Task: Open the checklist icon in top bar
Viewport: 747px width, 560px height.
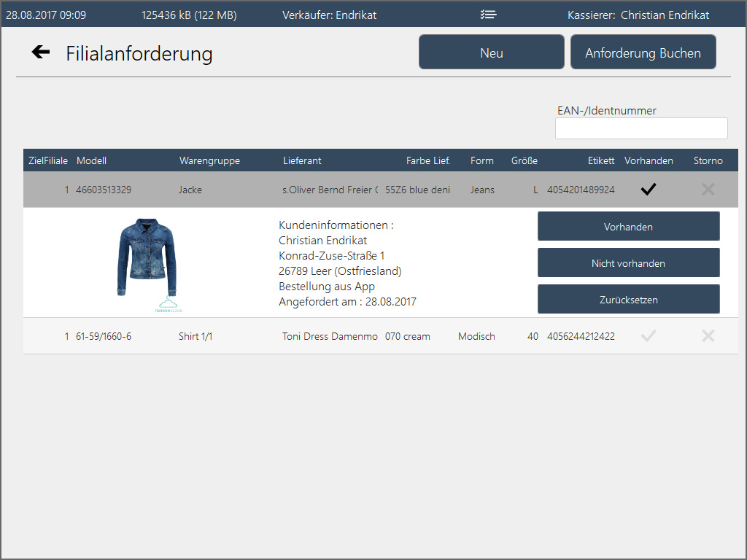Action: point(488,15)
